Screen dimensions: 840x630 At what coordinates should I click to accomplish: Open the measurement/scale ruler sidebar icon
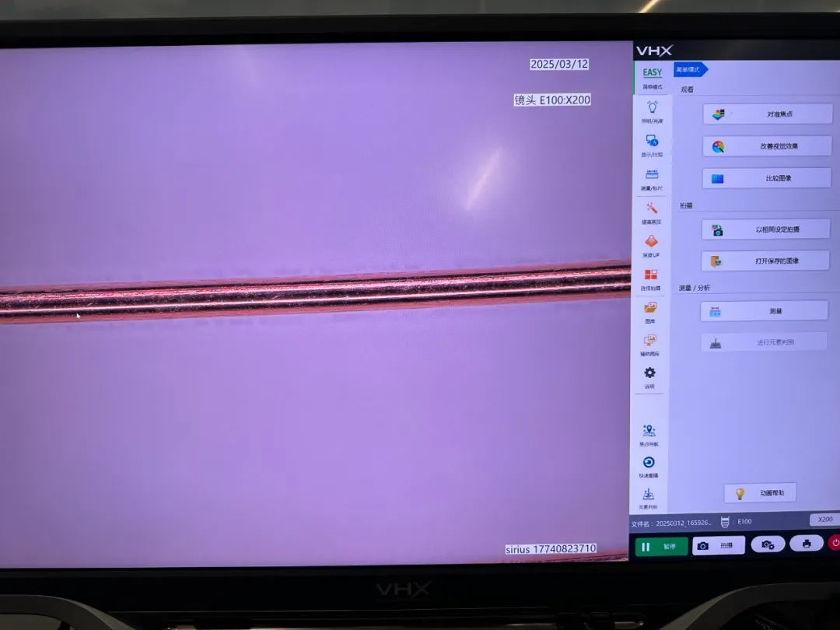(x=652, y=180)
